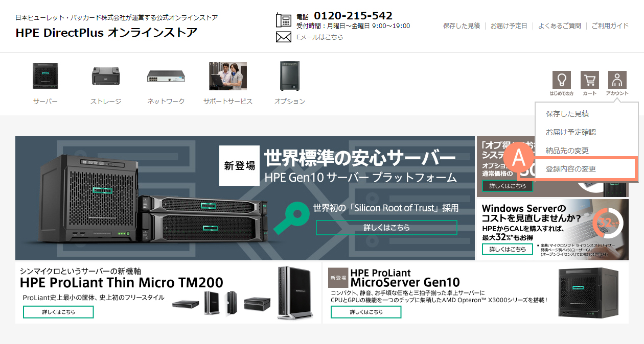
Task: Click the 受付時間 business hours text
Action: click(353, 26)
